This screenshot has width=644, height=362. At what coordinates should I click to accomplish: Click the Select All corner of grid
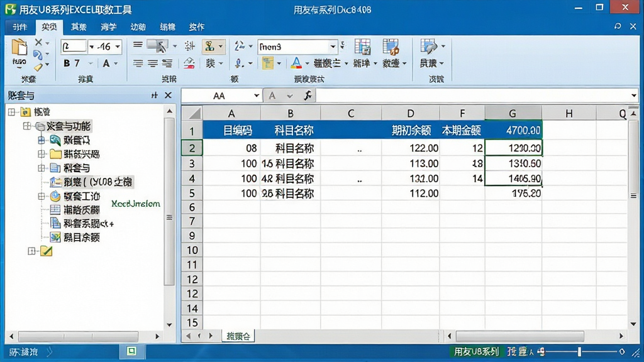coord(192,113)
